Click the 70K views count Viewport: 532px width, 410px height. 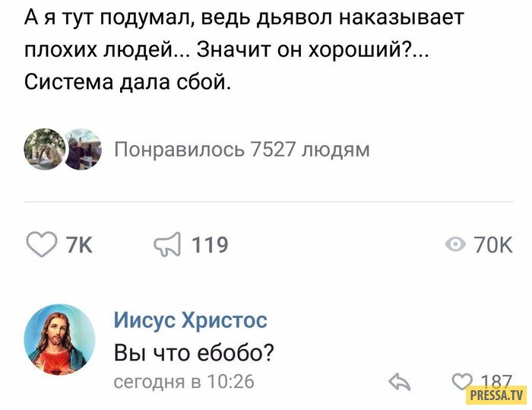pos(493,245)
